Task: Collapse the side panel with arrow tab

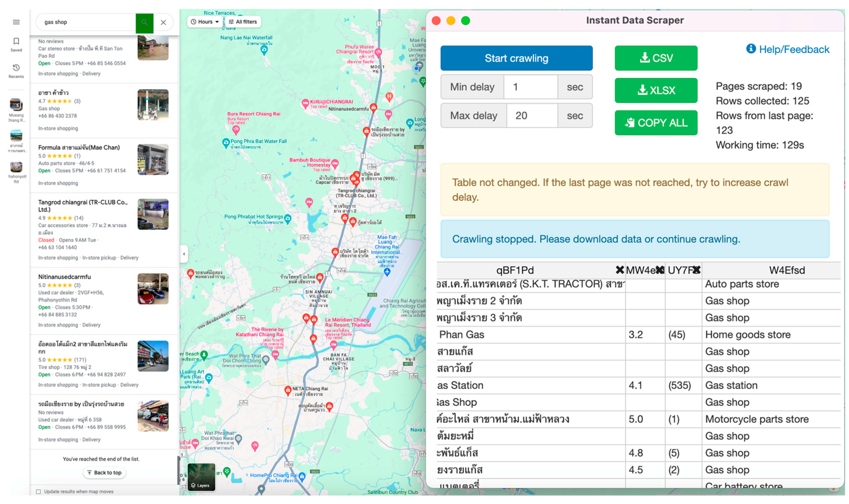Action: (x=184, y=254)
